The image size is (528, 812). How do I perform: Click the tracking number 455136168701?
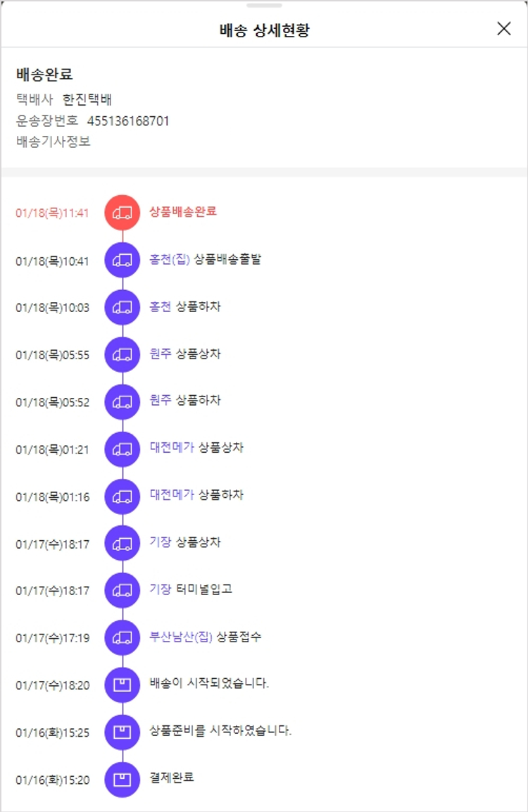tap(128, 120)
